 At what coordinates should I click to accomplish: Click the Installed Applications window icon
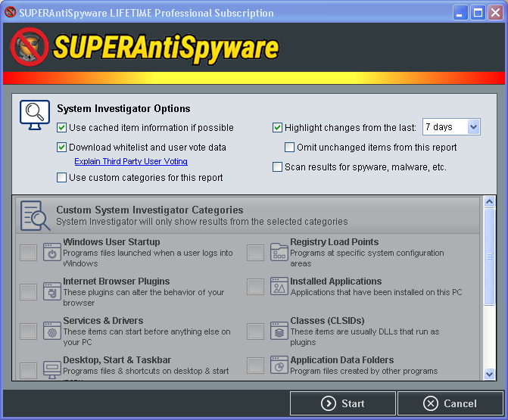(x=279, y=286)
